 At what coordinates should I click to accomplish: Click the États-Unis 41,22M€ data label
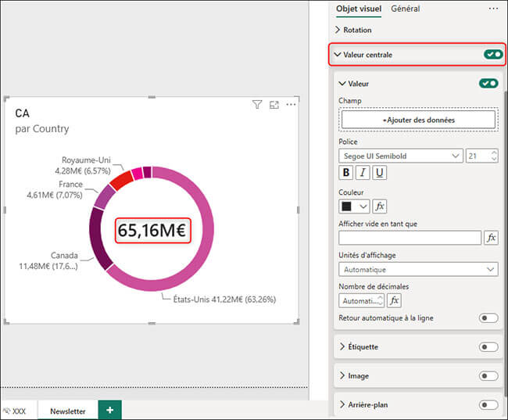(224, 299)
